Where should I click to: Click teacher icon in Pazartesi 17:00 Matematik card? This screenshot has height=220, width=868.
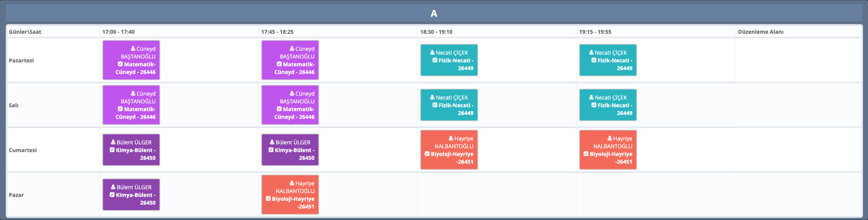(x=133, y=49)
